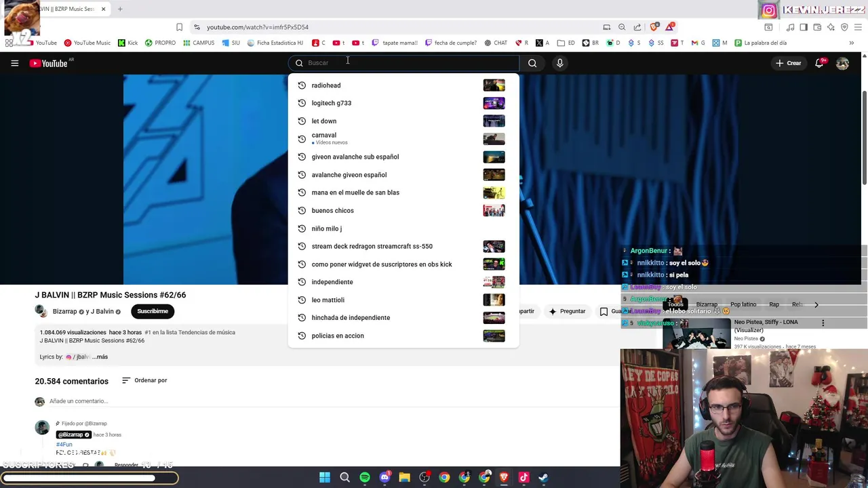
Task: Pick como poner widgvet de suscriptores suggestion
Action: [x=403, y=264]
